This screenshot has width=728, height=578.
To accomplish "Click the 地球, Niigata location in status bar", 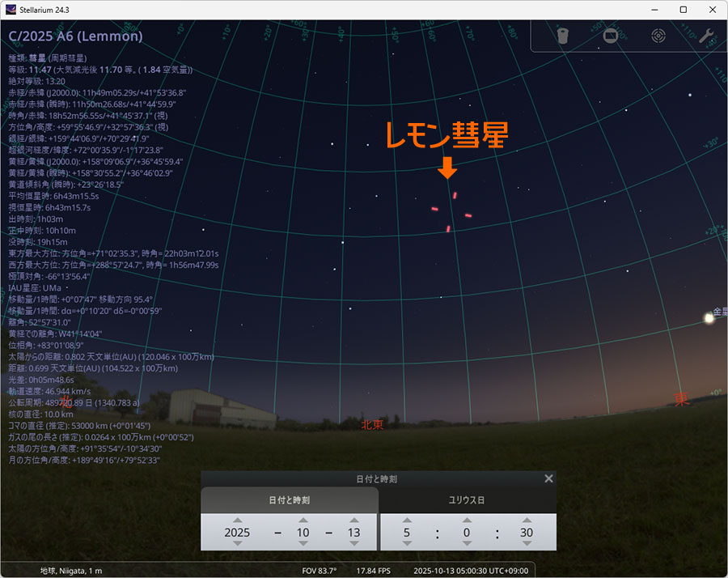I will pos(71,571).
